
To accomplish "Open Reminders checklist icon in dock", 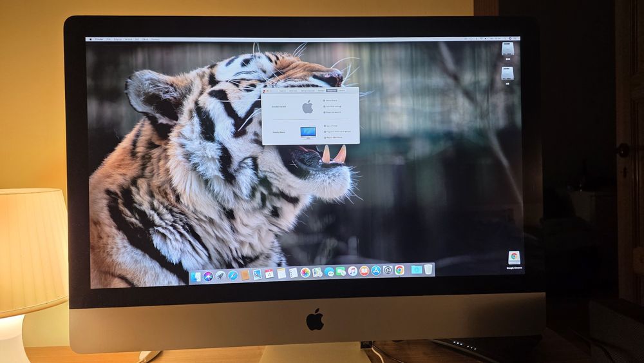I will click(293, 273).
